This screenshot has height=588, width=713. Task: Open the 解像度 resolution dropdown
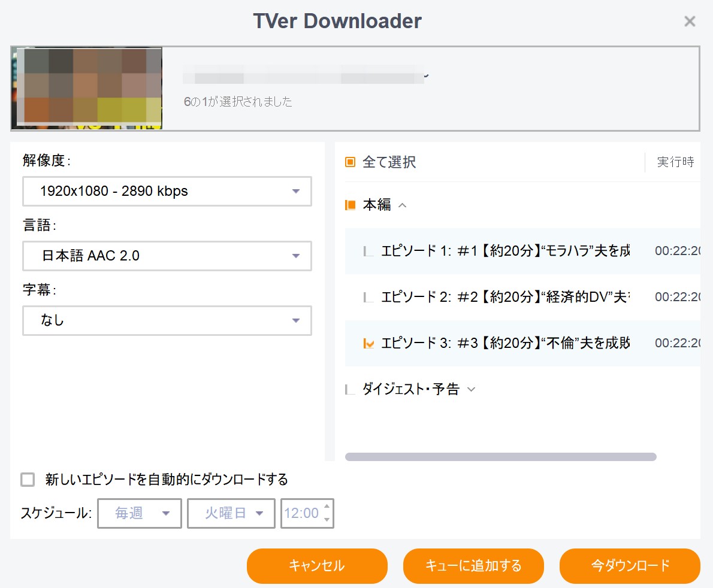167,191
